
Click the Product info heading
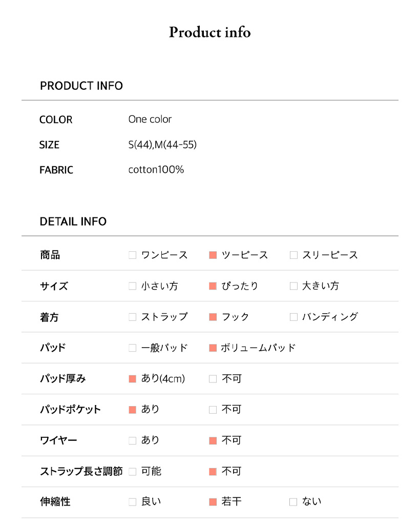click(x=210, y=32)
